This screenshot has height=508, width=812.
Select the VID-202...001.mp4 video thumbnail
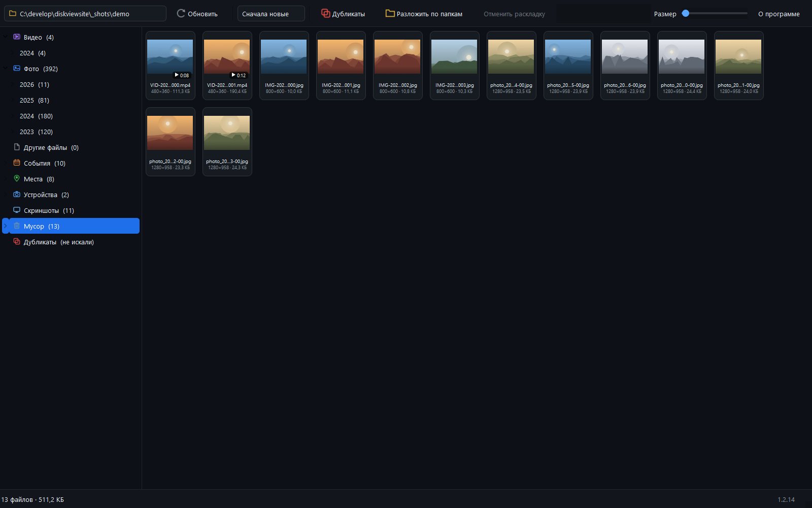click(227, 66)
